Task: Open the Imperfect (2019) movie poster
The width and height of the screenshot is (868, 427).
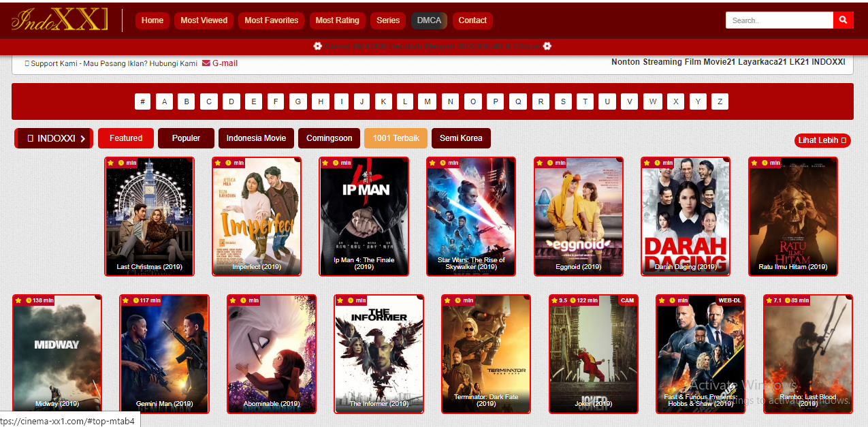Action: click(257, 217)
